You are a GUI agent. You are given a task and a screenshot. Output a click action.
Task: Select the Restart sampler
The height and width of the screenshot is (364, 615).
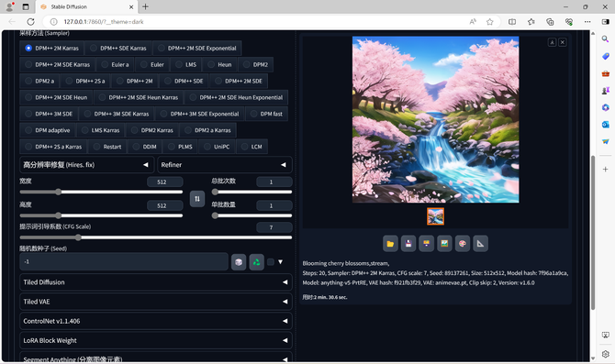point(107,147)
